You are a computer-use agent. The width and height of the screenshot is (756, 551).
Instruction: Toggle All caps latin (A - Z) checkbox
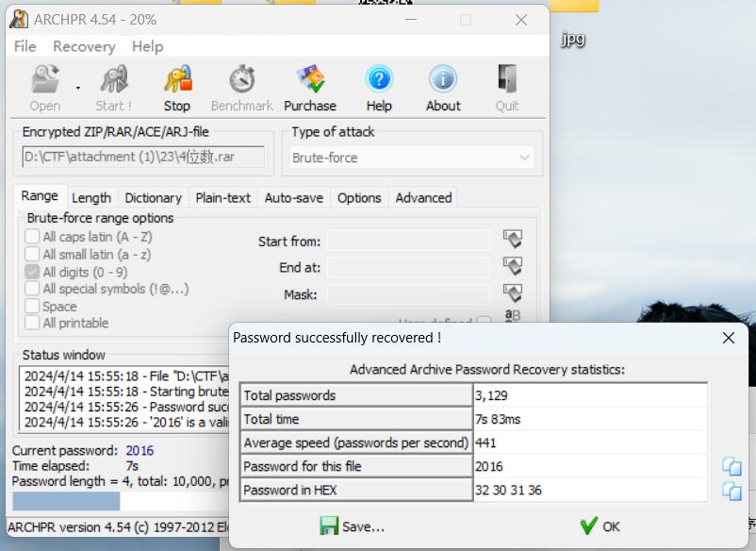point(32,237)
